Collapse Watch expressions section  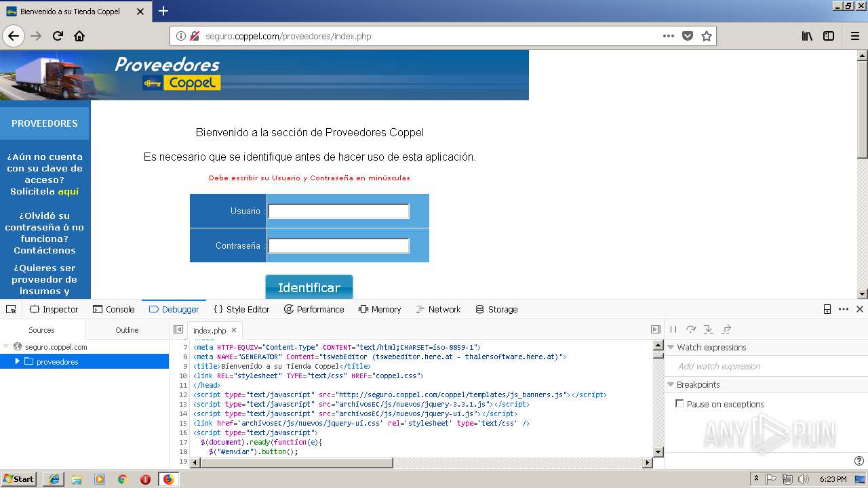671,347
